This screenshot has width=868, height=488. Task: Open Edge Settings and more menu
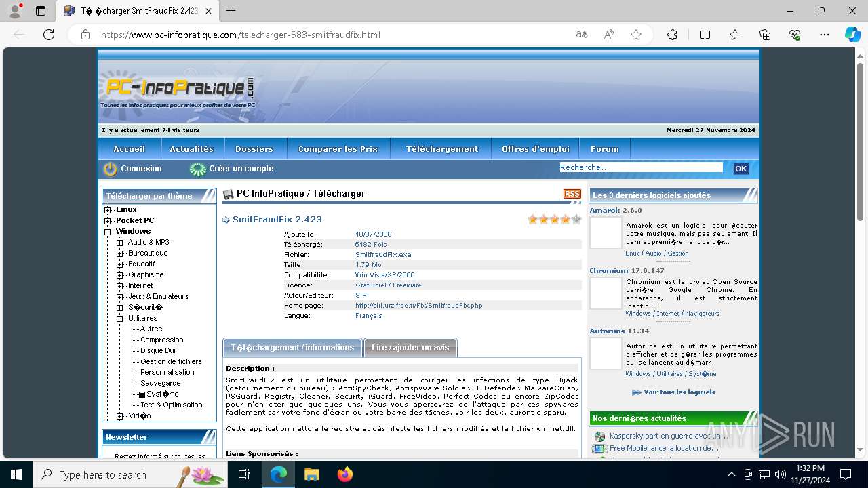coord(825,35)
